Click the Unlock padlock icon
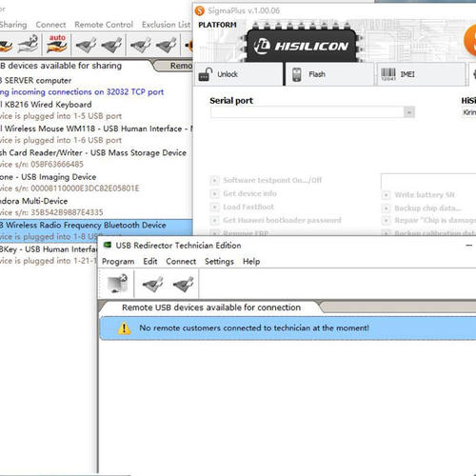The height and width of the screenshot is (476, 476). (206, 74)
